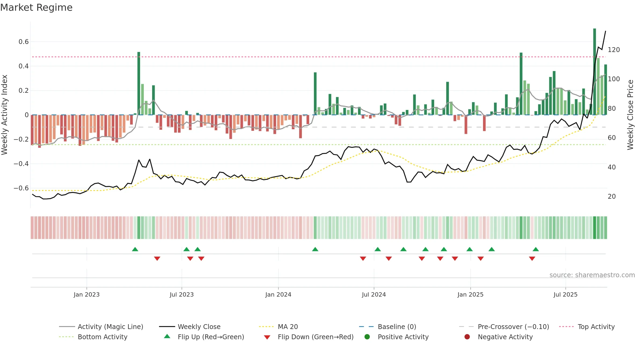Screen dimensions: 644x362
Task: Click the most recent green Flip Up triangle
Action: 536,249
